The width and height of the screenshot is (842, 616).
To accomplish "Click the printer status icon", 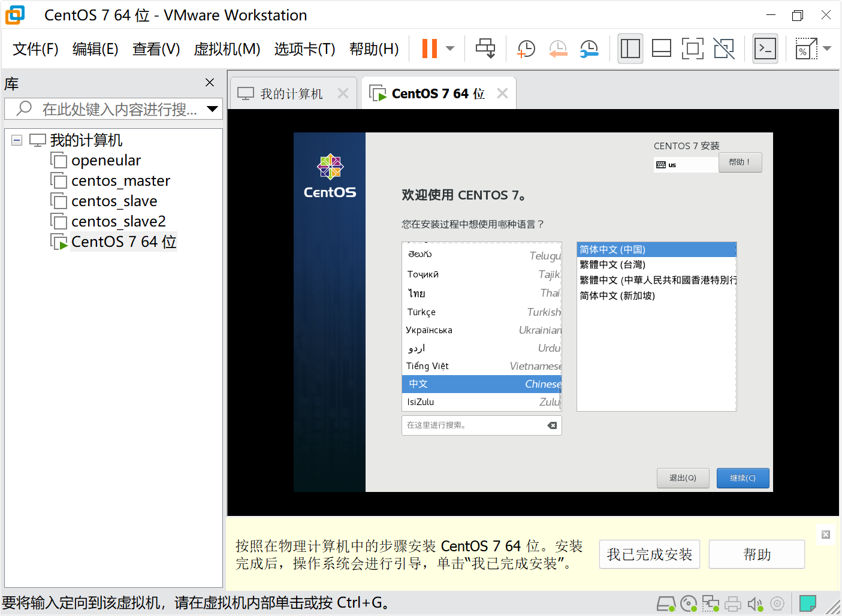I will tap(733, 603).
